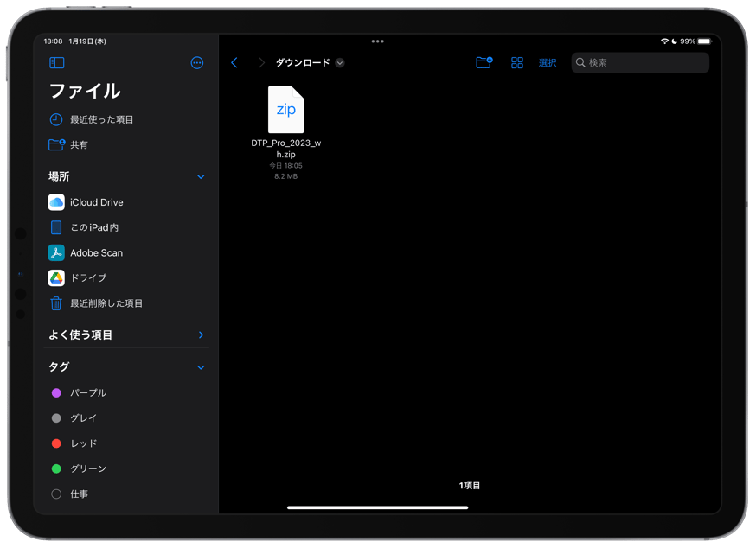Tap the home indicator bar
756x548 pixels.
click(377, 507)
